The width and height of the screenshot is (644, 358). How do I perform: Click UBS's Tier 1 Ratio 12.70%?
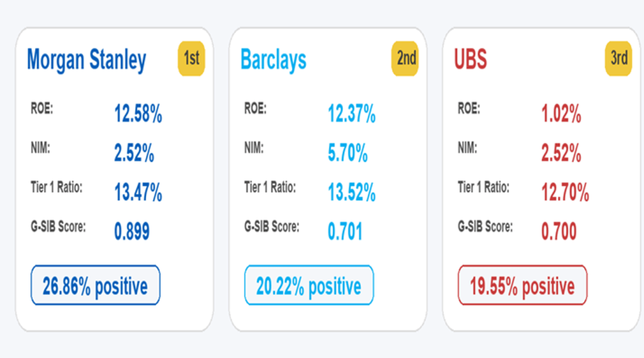tap(565, 192)
